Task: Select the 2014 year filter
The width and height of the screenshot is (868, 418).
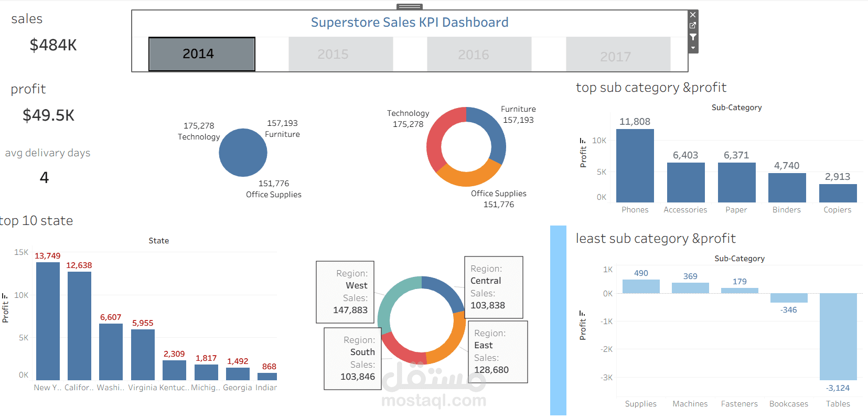Action: coord(202,54)
